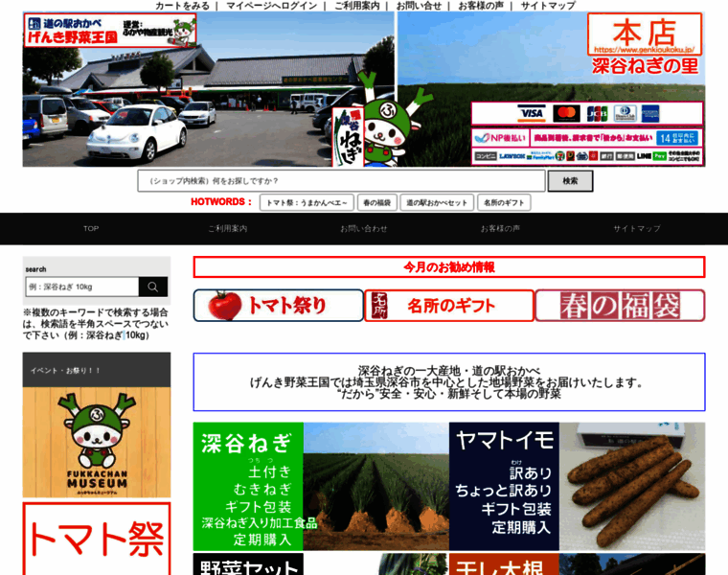Select hotword 道の駅おかべセット
The width and height of the screenshot is (728, 575).
(x=437, y=202)
